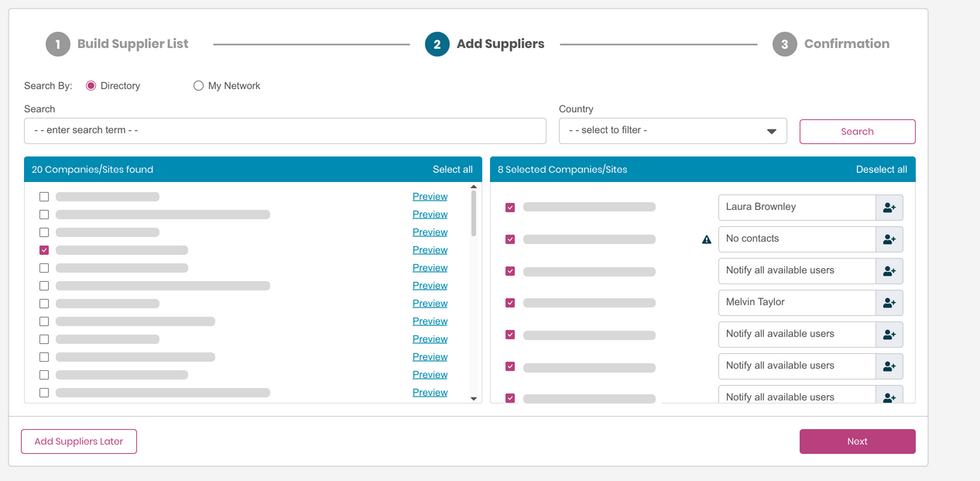
Task: Click the Add Suppliers Later button
Action: point(79,441)
